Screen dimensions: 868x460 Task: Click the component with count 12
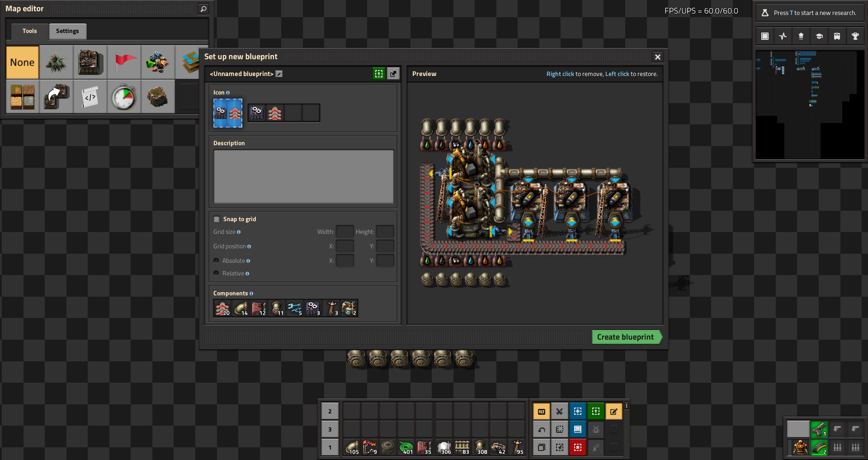tap(259, 308)
